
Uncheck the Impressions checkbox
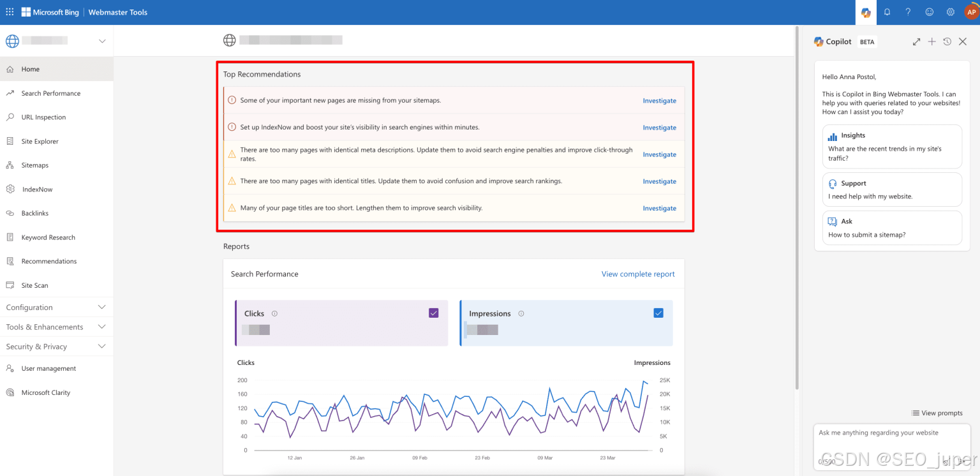[658, 313]
